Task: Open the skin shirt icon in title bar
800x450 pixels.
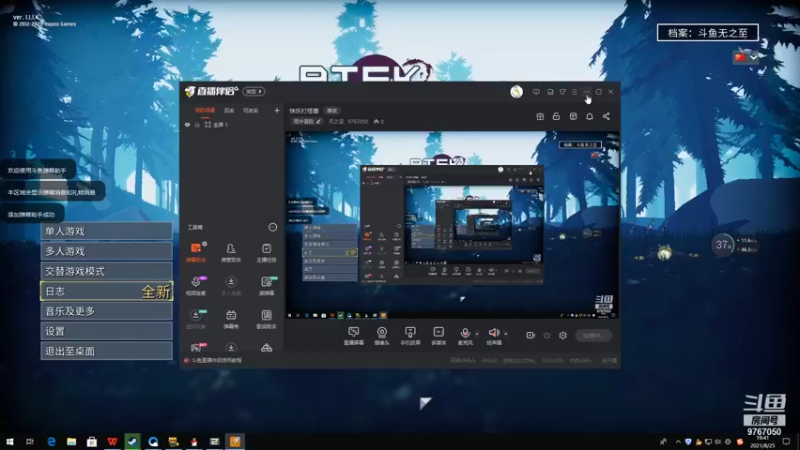Action: 562,92
